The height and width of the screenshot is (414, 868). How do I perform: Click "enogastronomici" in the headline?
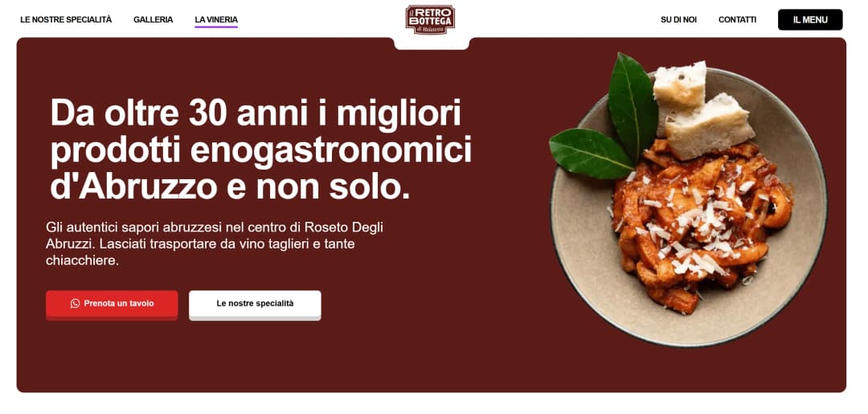coord(330,150)
